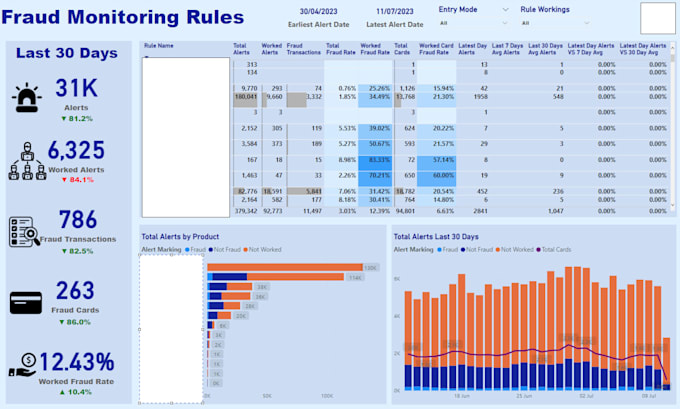The image size is (680, 409).
Task: Click the 25.26% Worked Fraud Rate cell
Action: (375, 88)
